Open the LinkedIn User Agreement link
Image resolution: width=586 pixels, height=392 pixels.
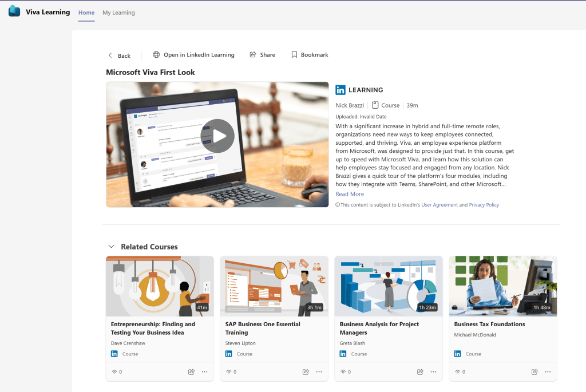tap(439, 205)
